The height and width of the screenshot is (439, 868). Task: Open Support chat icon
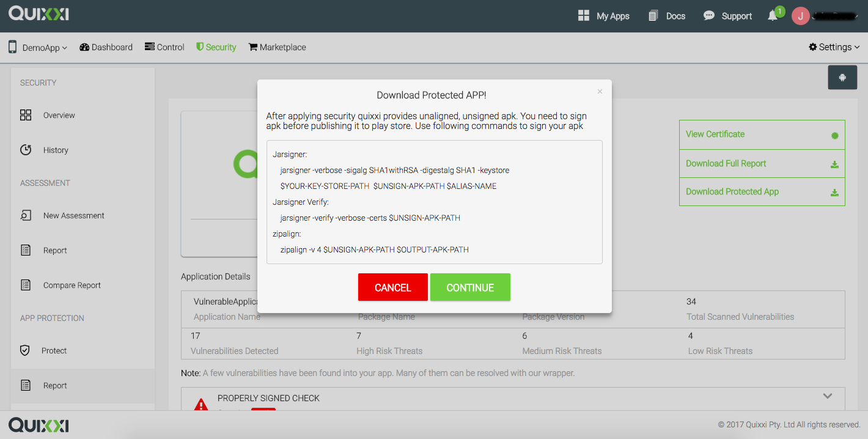[x=709, y=16]
